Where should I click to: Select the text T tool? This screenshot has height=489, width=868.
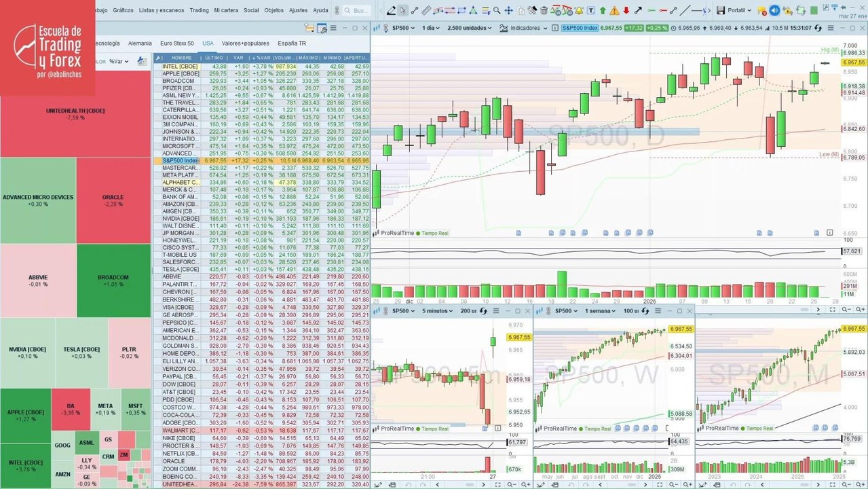(x=590, y=10)
